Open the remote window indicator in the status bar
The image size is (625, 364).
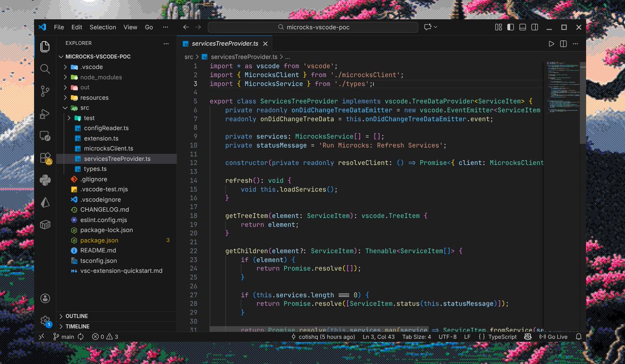42,337
